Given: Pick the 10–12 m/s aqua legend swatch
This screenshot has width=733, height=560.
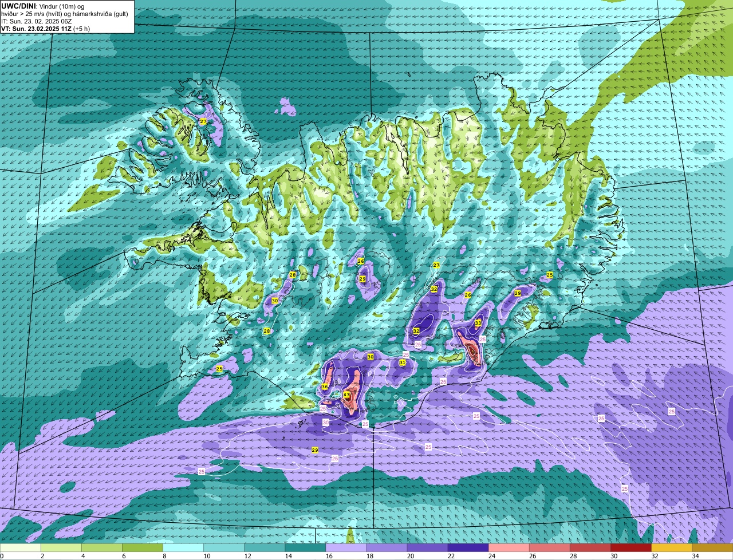Looking at the screenshot, I should point(224,548).
